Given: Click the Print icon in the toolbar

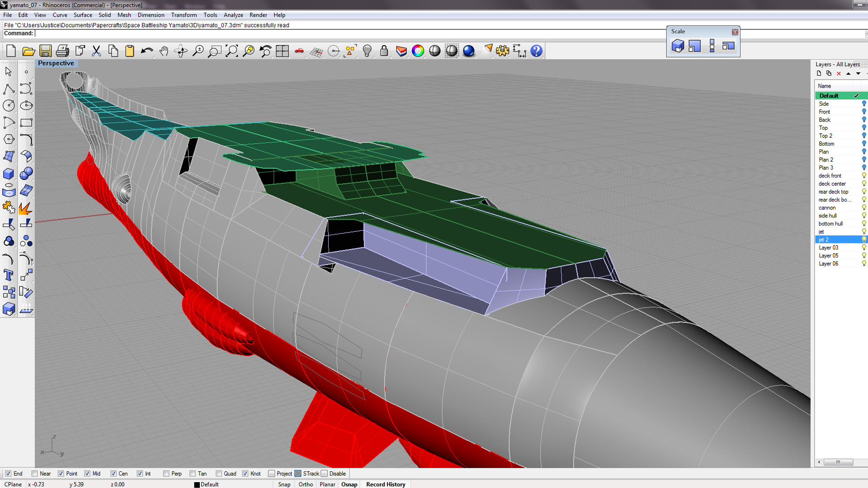Looking at the screenshot, I should [x=62, y=51].
